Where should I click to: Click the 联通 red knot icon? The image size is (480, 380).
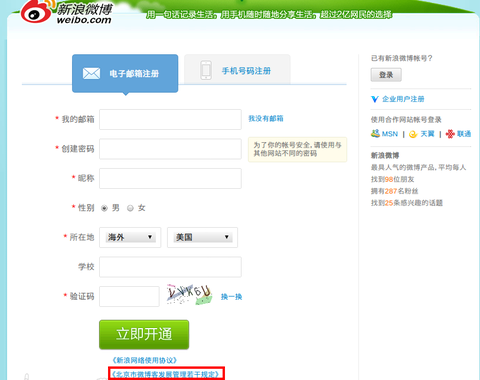point(450,134)
